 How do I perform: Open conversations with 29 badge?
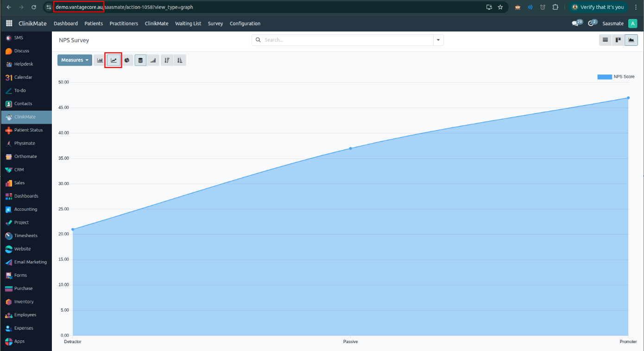point(576,24)
